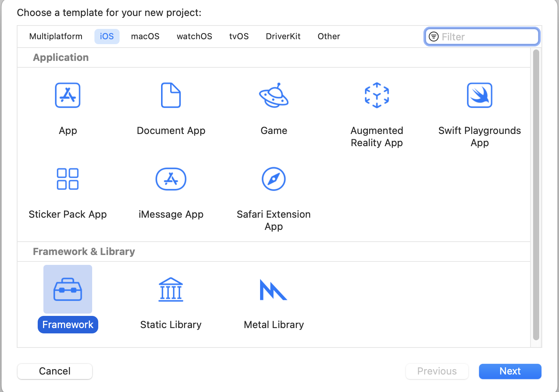Select the Sticker Pack App grid icon
This screenshot has height=392, width=559.
click(68, 179)
